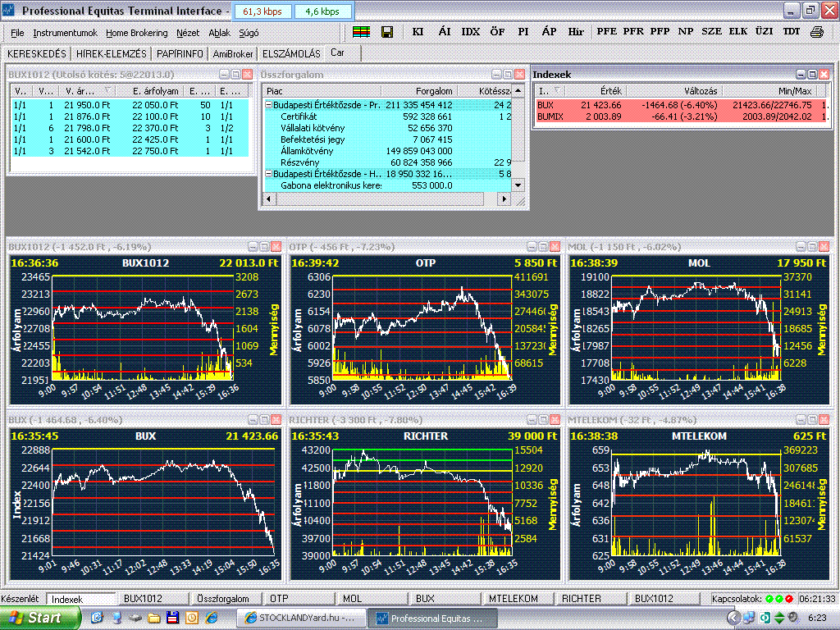Select the BUX row in Indexek
The image size is (840, 630).
click(682, 105)
